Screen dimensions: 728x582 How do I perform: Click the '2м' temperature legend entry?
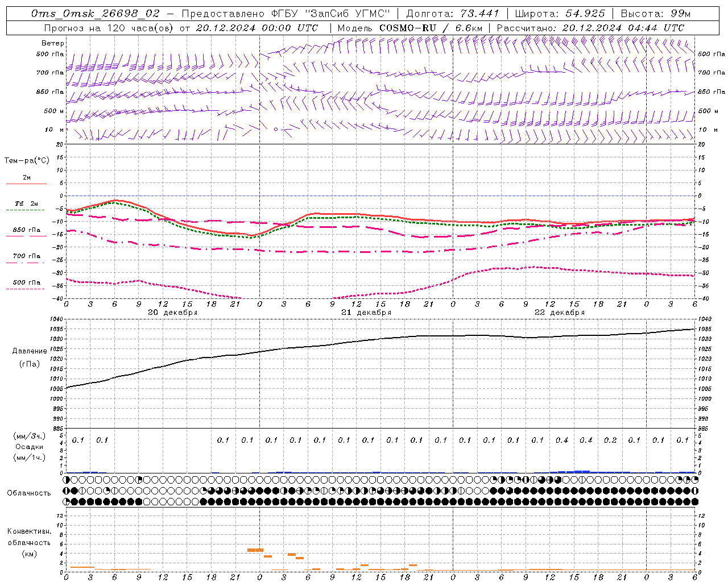point(27,177)
